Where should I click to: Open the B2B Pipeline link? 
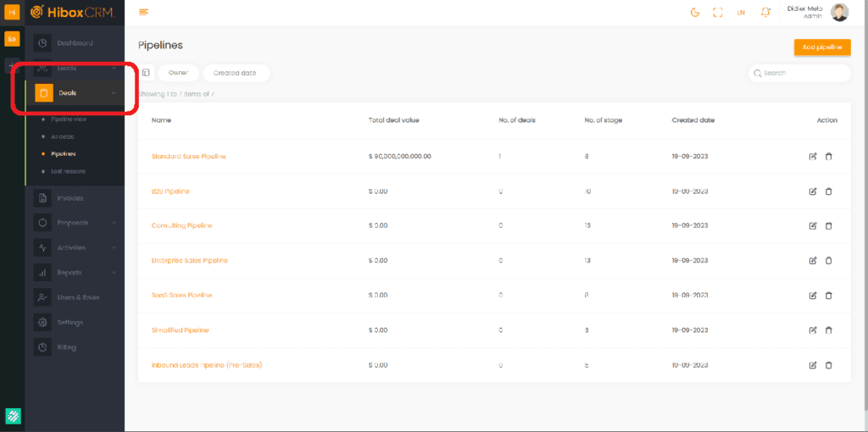tap(170, 191)
